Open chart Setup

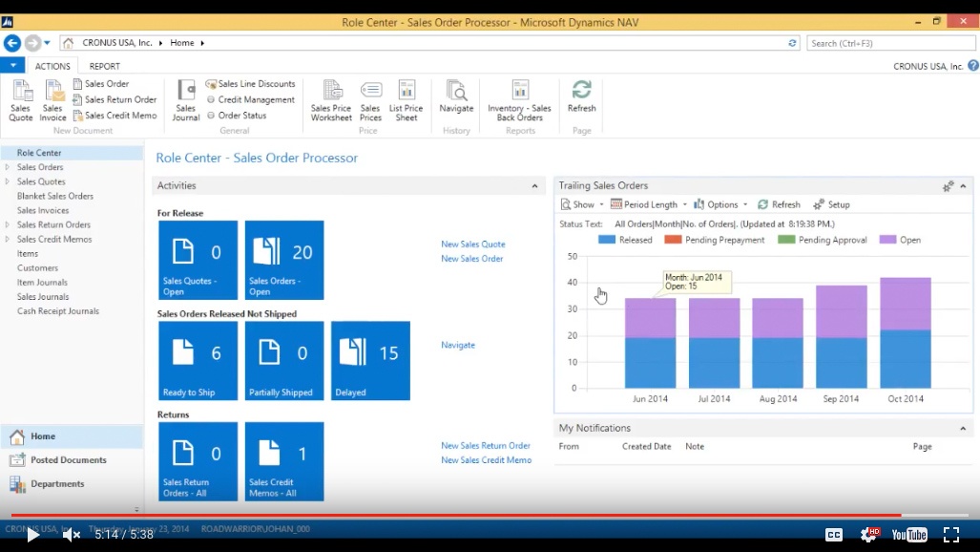831,204
